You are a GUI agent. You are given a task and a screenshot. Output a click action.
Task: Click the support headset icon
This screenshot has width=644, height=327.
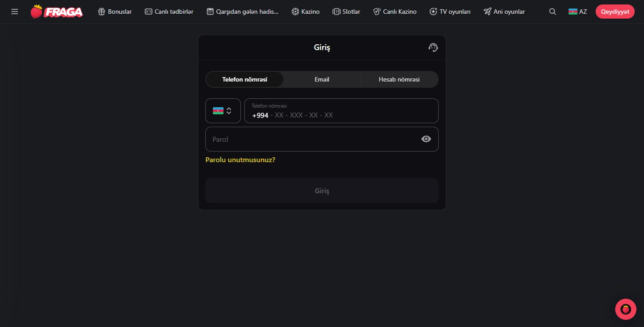(433, 47)
